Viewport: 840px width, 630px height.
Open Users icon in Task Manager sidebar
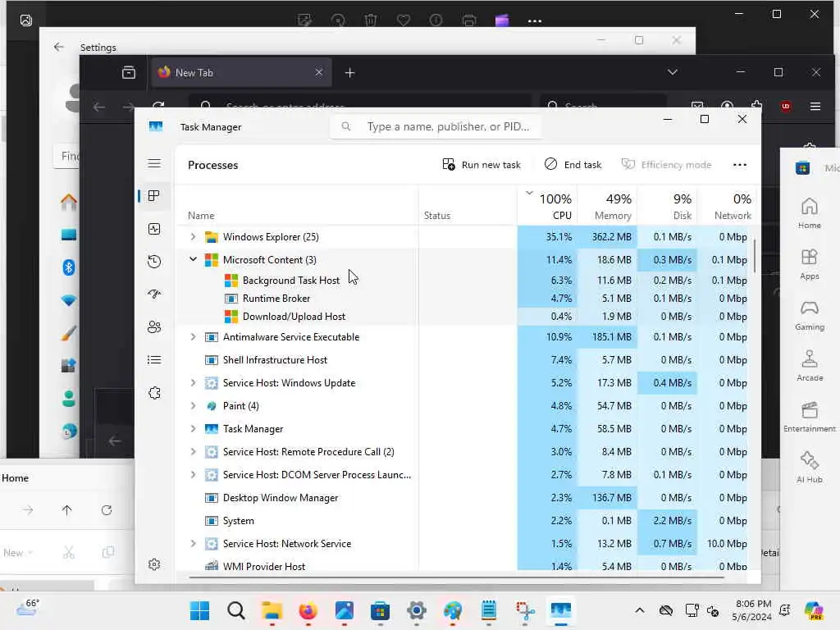(154, 326)
